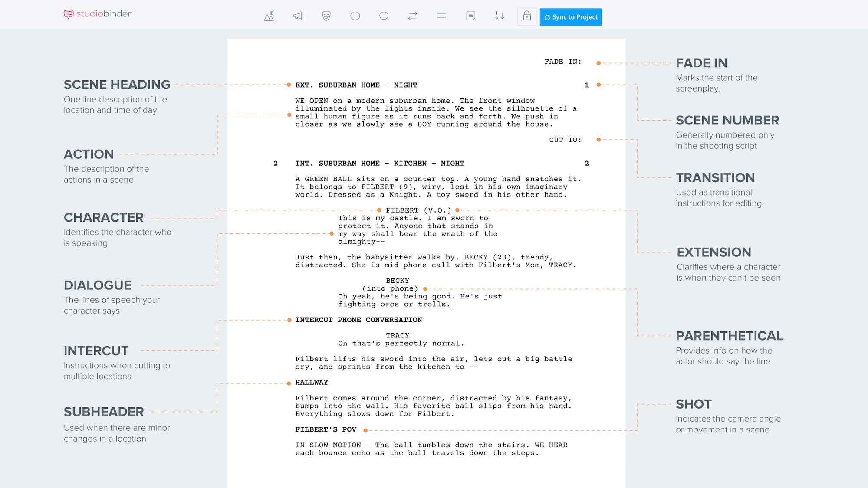868x488 pixels.
Task: Click the transition tool icon in toolbar
Action: tap(413, 16)
